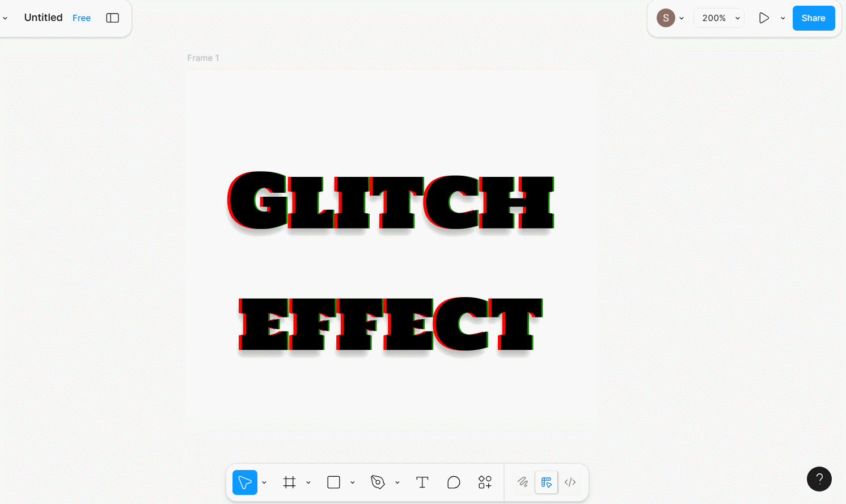Select the Frame 1 label on the canvas
846x504 pixels.
pyautogui.click(x=203, y=58)
